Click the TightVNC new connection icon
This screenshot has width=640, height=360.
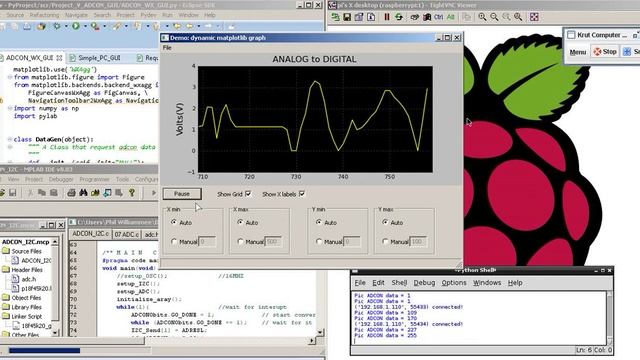336,17
